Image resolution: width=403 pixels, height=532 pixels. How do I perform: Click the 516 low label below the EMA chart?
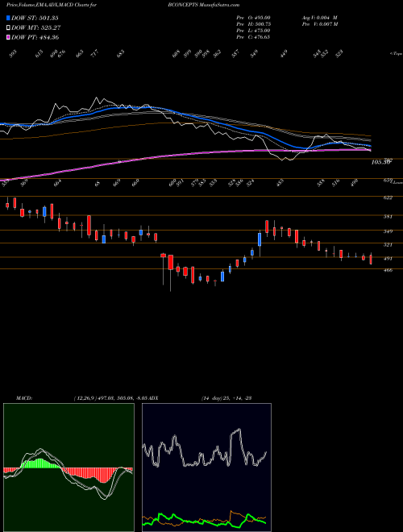[x=336, y=182]
